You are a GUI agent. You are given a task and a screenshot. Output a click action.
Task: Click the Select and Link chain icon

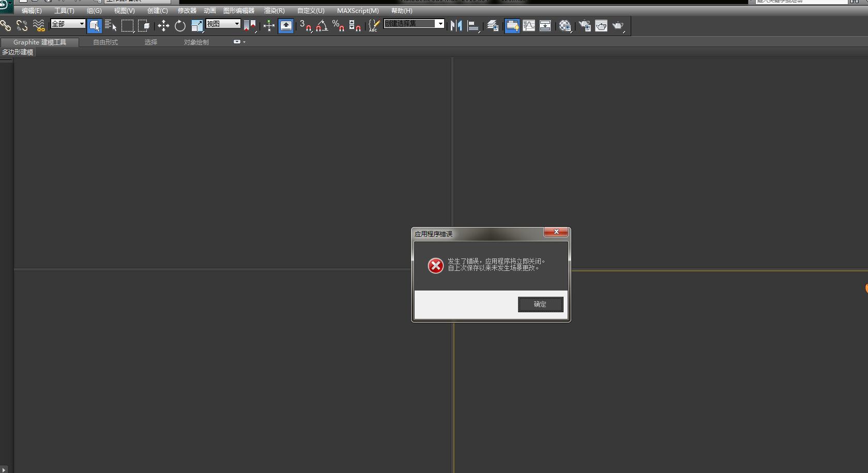[6, 25]
